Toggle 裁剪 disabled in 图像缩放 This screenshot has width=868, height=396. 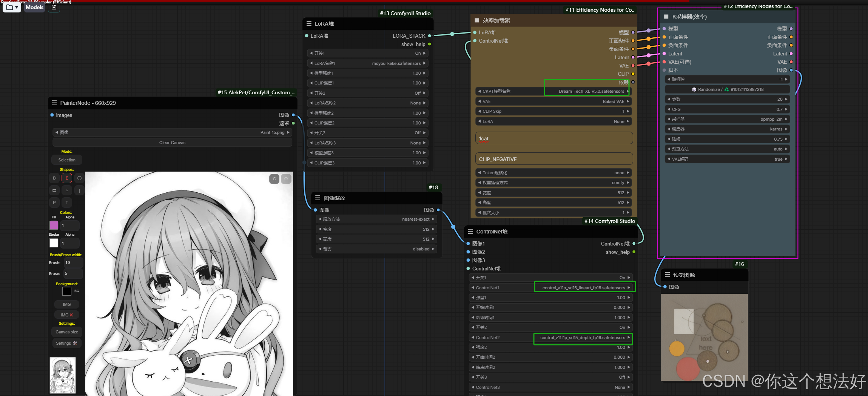(376, 249)
